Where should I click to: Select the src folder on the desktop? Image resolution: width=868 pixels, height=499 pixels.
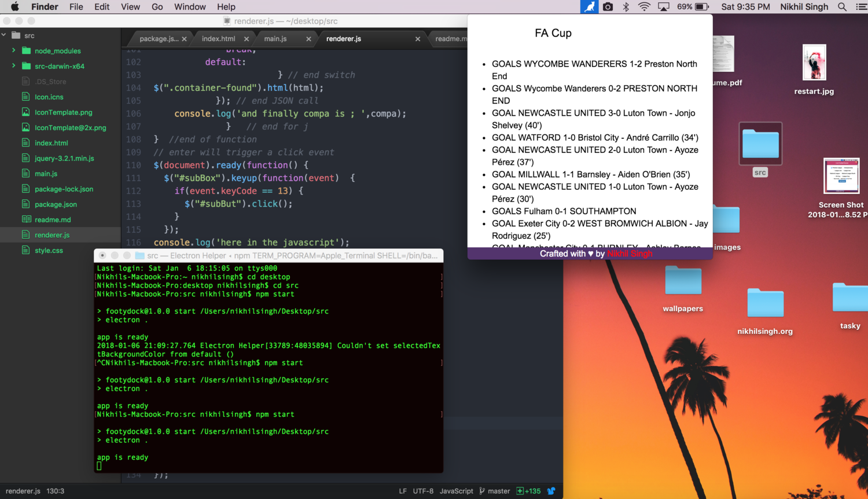pyautogui.click(x=760, y=149)
